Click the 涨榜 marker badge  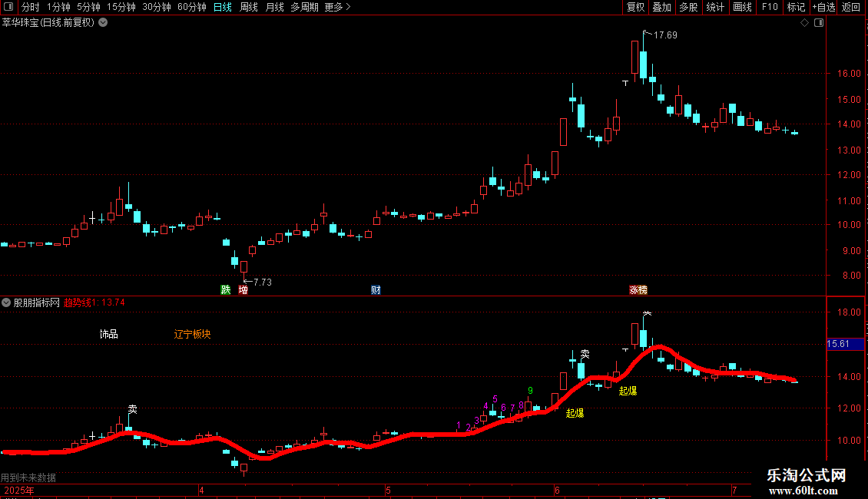[x=638, y=290]
